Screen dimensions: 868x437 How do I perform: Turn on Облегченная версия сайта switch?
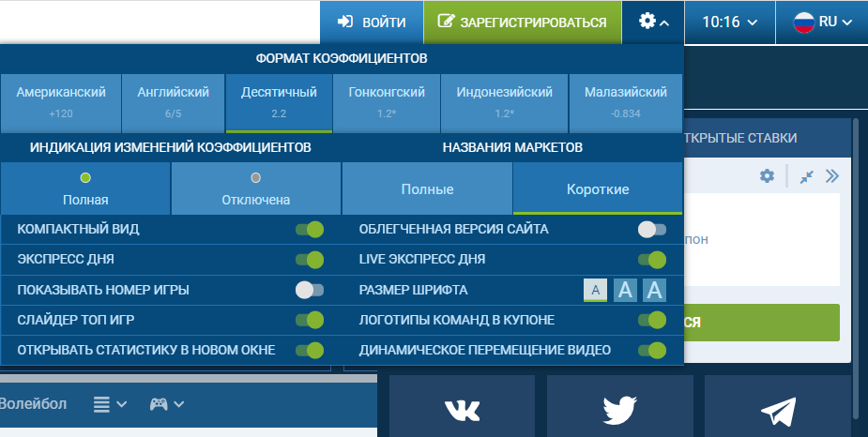coord(651,230)
